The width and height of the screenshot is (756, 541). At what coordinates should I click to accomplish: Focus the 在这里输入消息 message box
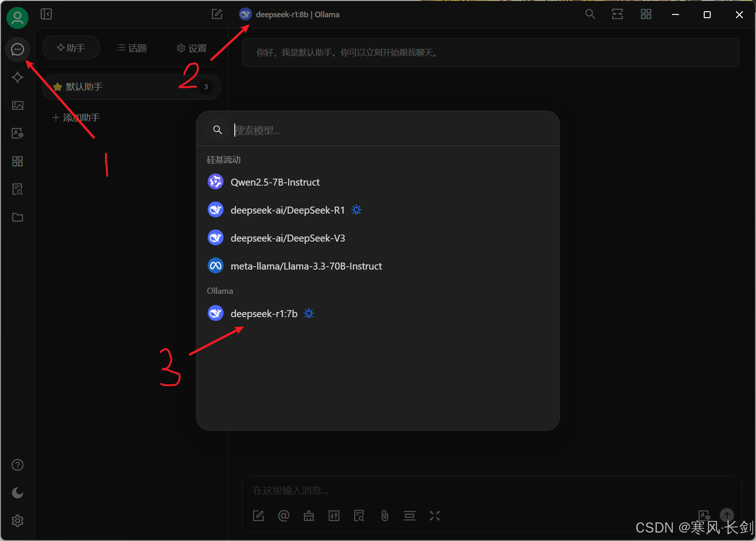[491, 491]
